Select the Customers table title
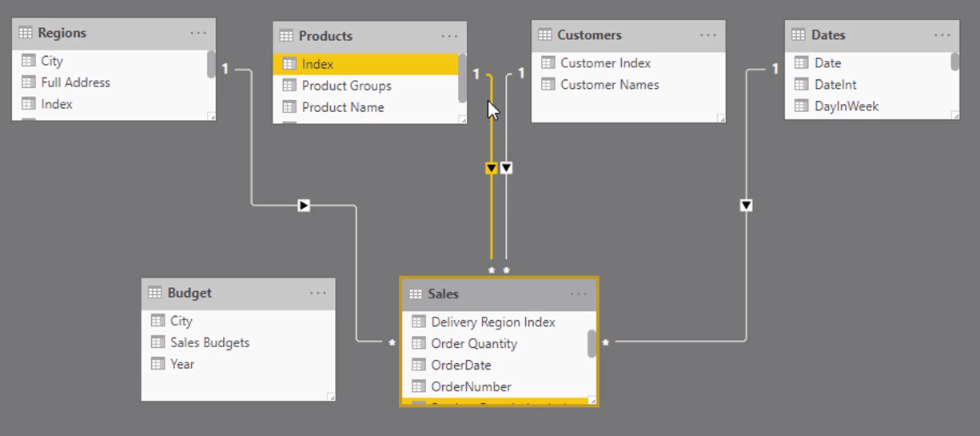Image resolution: width=980 pixels, height=436 pixels. point(590,35)
